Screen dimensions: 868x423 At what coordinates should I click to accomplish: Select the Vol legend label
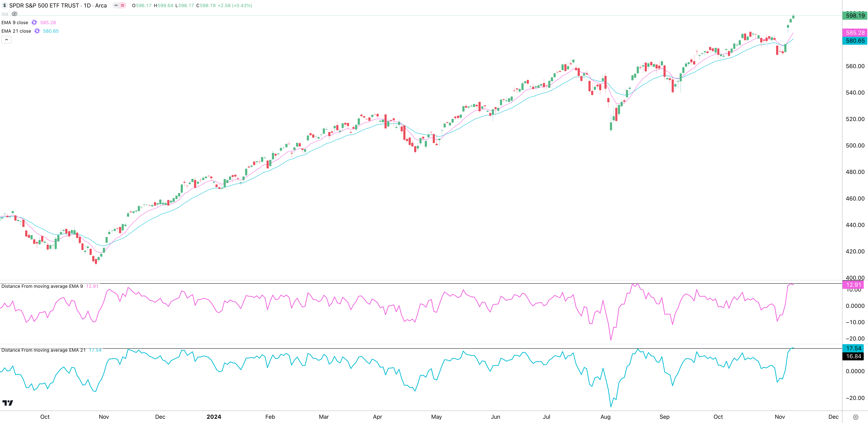coord(5,14)
